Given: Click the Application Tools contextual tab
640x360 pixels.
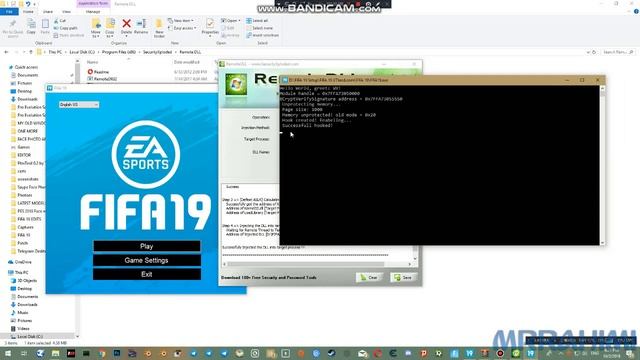Looking at the screenshot, I should tap(93, 4).
